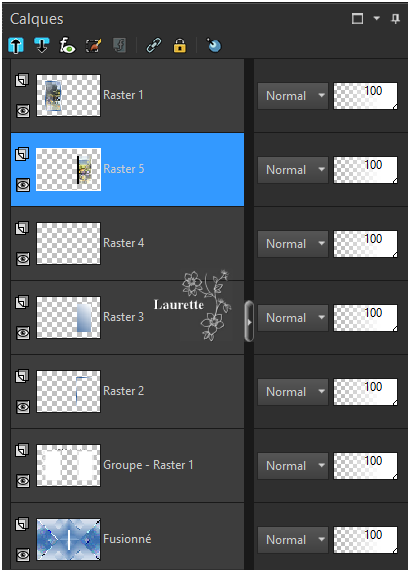The width and height of the screenshot is (410, 572).
Task: Click the grayed layer styles icon
Action: pyautogui.click(x=120, y=46)
